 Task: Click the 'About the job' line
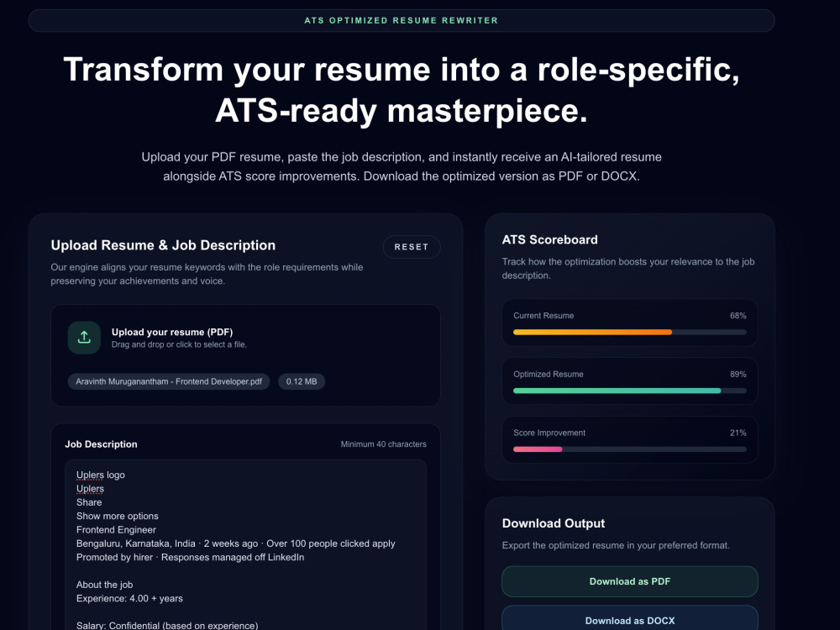pos(104,585)
